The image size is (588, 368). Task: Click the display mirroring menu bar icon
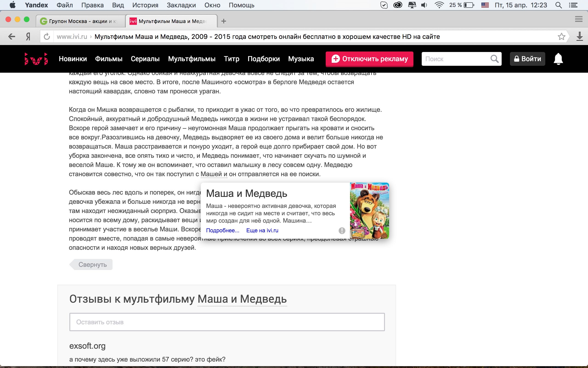[412, 5]
